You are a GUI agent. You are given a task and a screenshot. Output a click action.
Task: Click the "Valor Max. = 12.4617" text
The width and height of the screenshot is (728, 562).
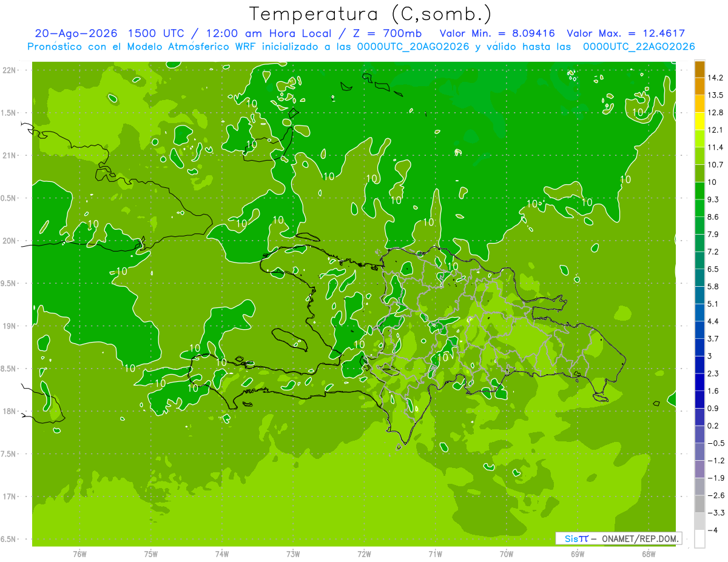625,33
